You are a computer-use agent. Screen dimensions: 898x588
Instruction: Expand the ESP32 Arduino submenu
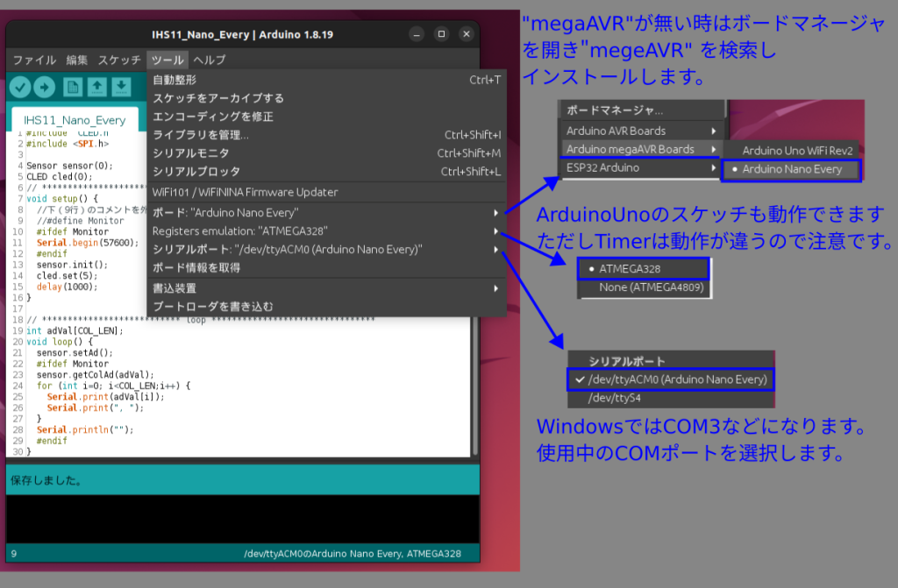click(642, 167)
